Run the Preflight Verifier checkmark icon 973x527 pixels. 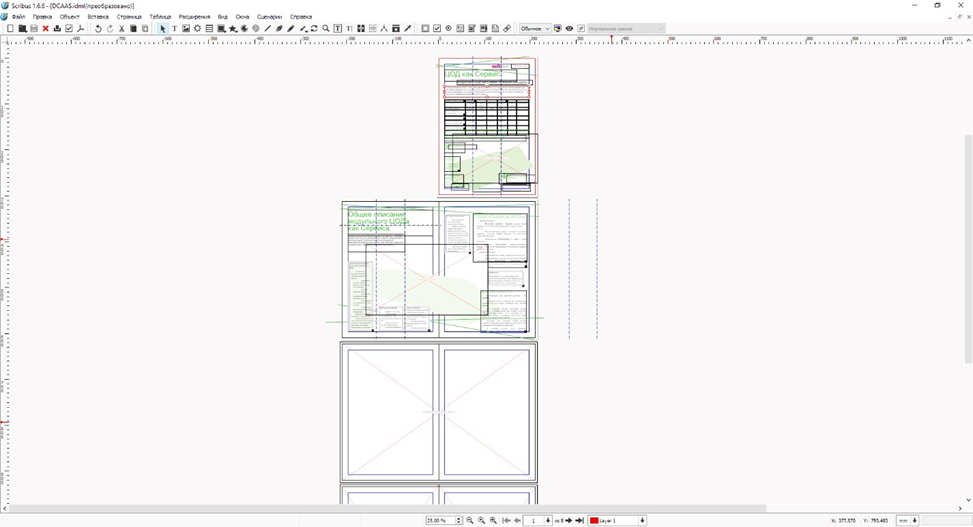(69, 29)
